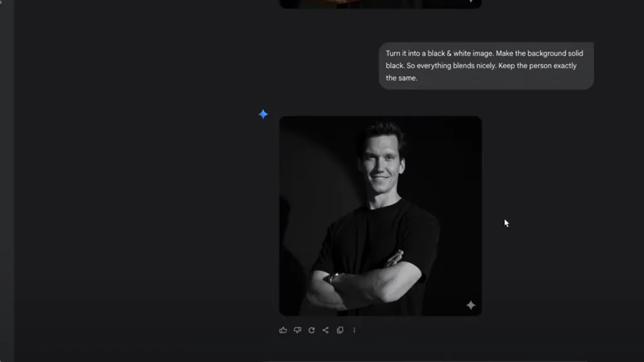Open the generated black and white portrait
The width and height of the screenshot is (644, 362).
coord(380,216)
